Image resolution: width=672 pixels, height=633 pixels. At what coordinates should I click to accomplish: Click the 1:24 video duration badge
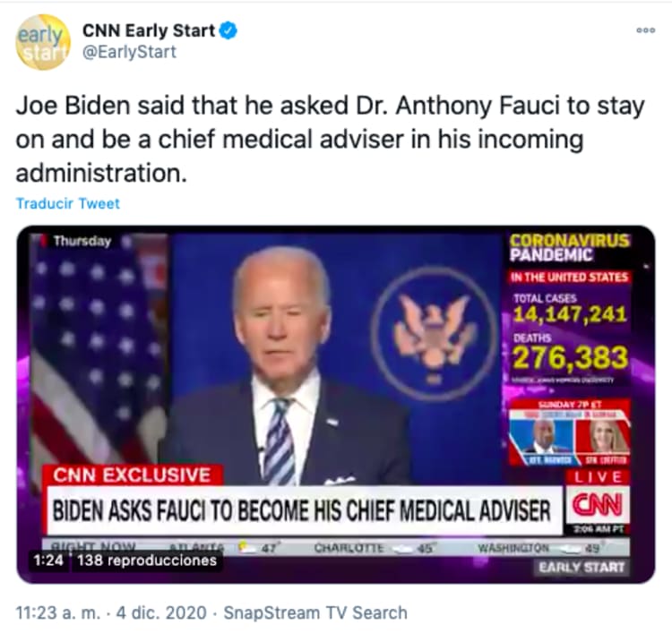[48, 560]
